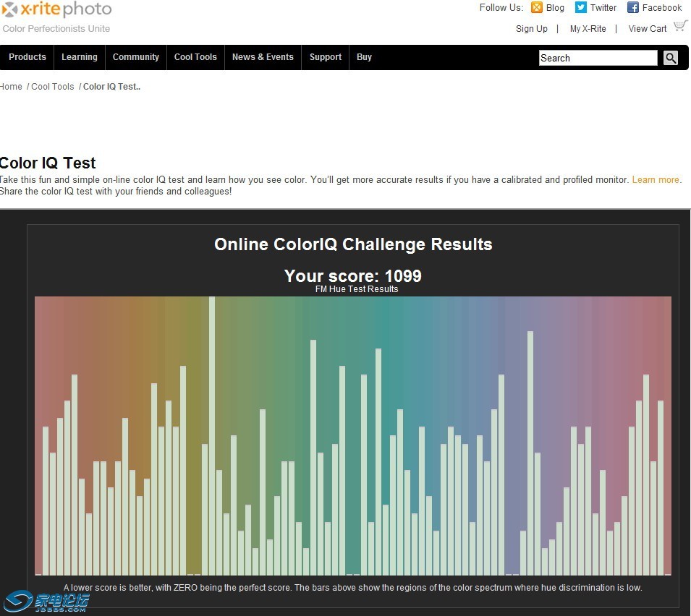
Task: Click the View Cart link
Action: click(648, 29)
